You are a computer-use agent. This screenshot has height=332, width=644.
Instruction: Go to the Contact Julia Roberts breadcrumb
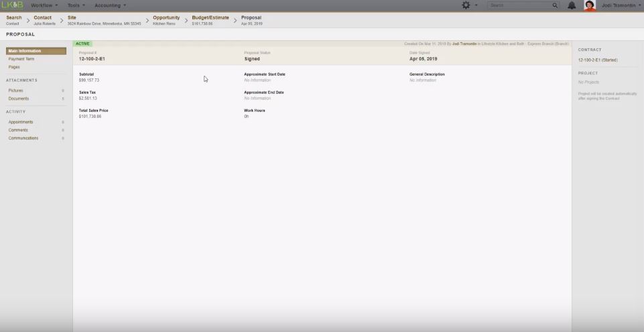click(44, 20)
